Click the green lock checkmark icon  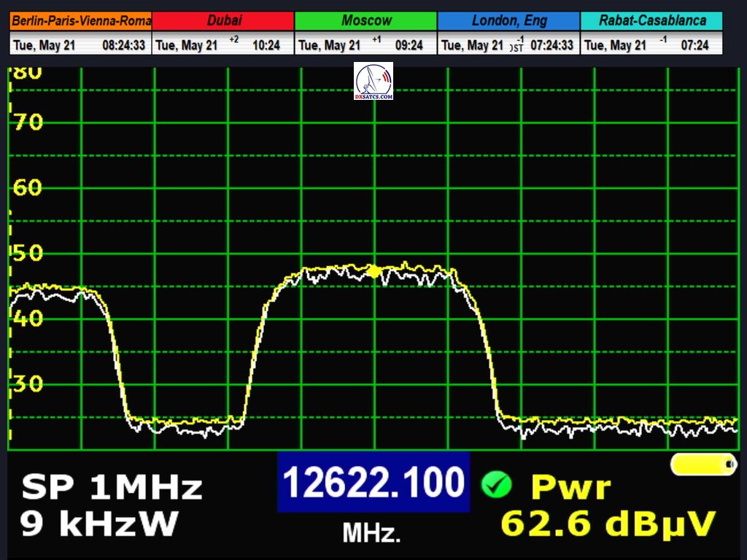(496, 485)
